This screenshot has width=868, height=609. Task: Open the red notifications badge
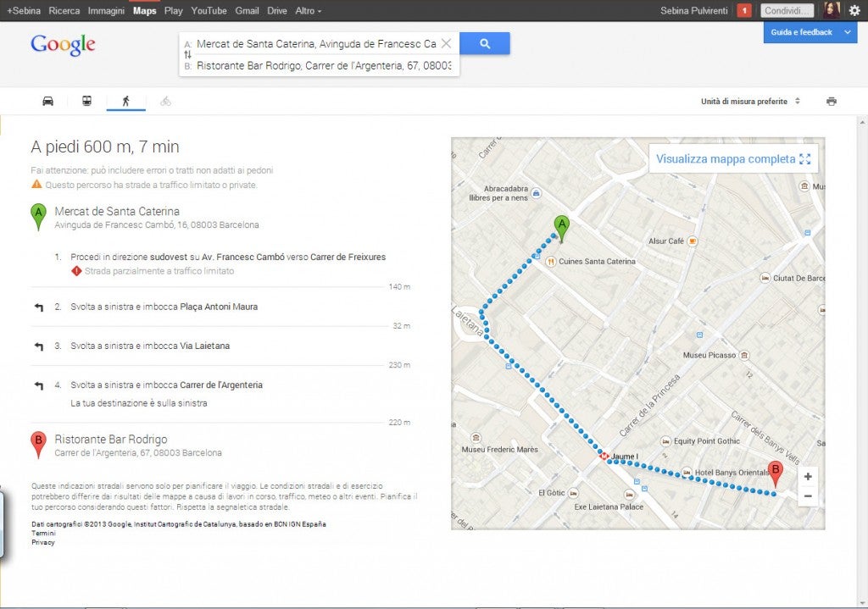click(744, 10)
